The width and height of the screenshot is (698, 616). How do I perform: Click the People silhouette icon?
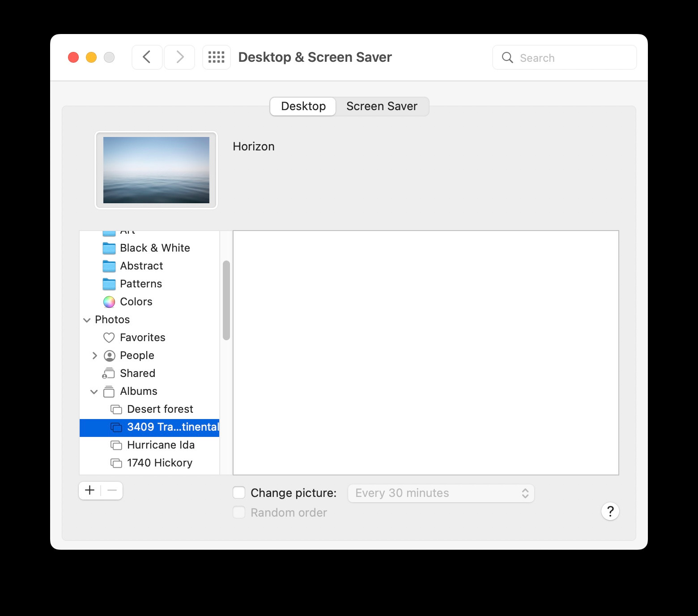109,355
